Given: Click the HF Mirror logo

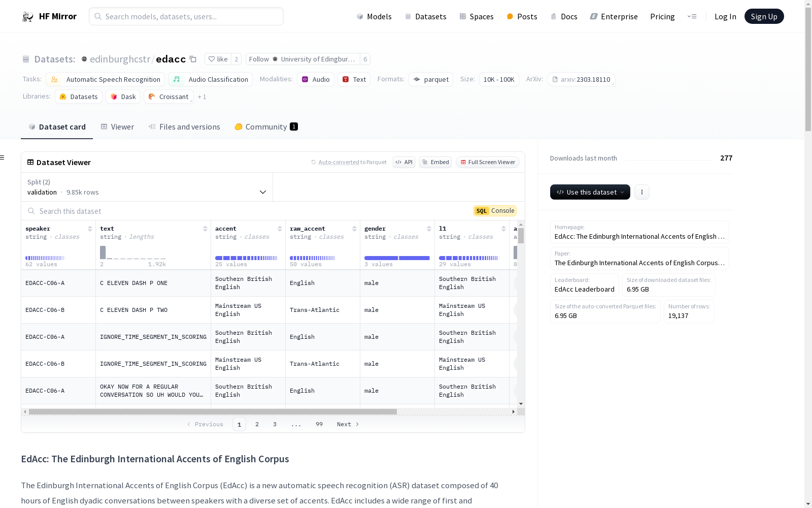Looking at the screenshot, I should [49, 16].
